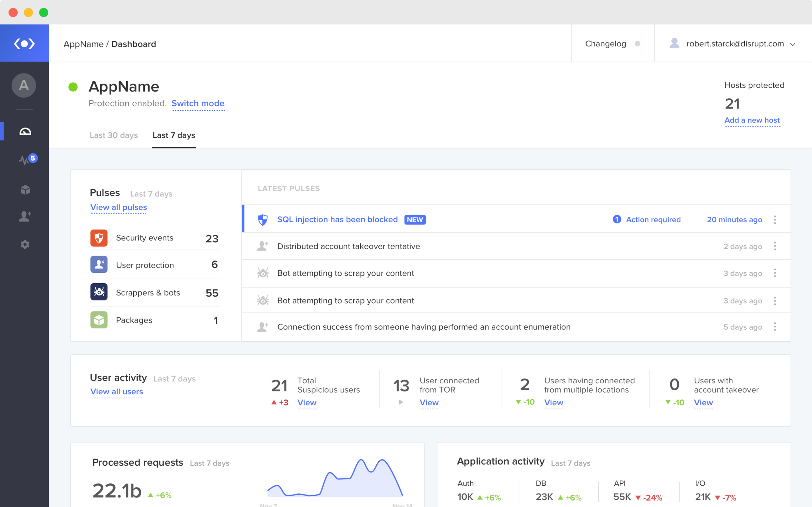Screen dimensions: 812x507
Task: Click the Add a new host link
Action: (x=752, y=120)
